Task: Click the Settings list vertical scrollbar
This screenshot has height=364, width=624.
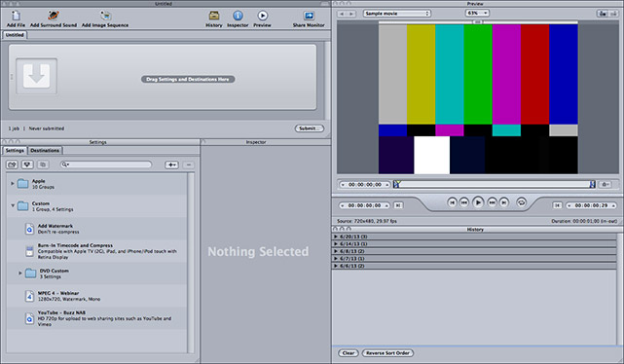Action: 191,263
